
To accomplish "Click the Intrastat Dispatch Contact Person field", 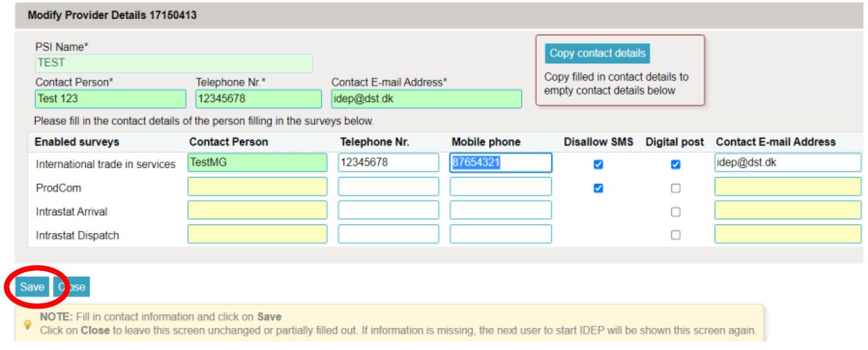I will click(x=257, y=234).
